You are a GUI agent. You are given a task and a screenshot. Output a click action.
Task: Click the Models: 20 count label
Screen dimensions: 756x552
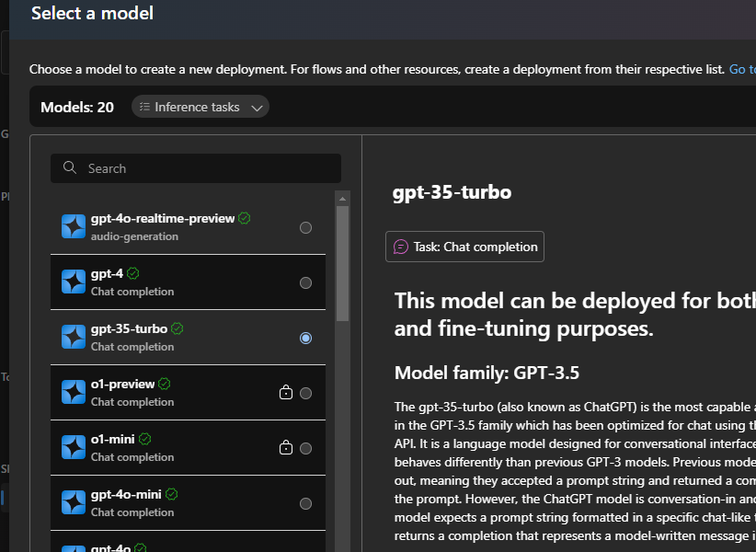(x=77, y=107)
